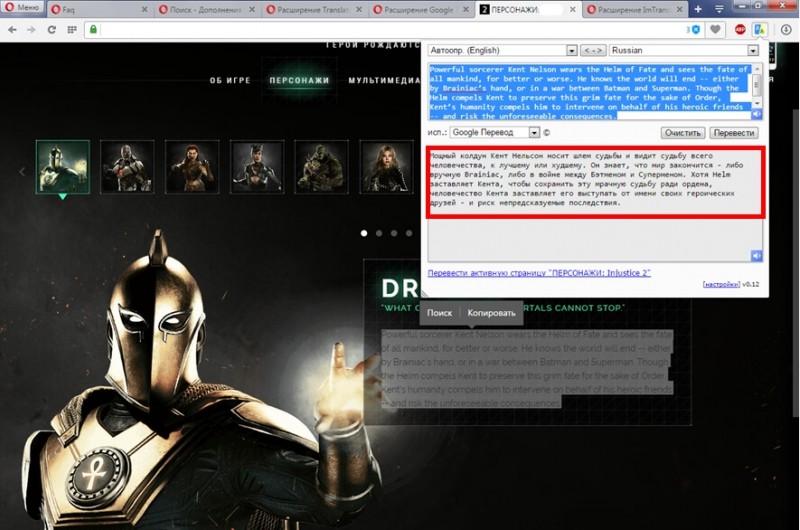Click the Перевести button

coord(734,133)
